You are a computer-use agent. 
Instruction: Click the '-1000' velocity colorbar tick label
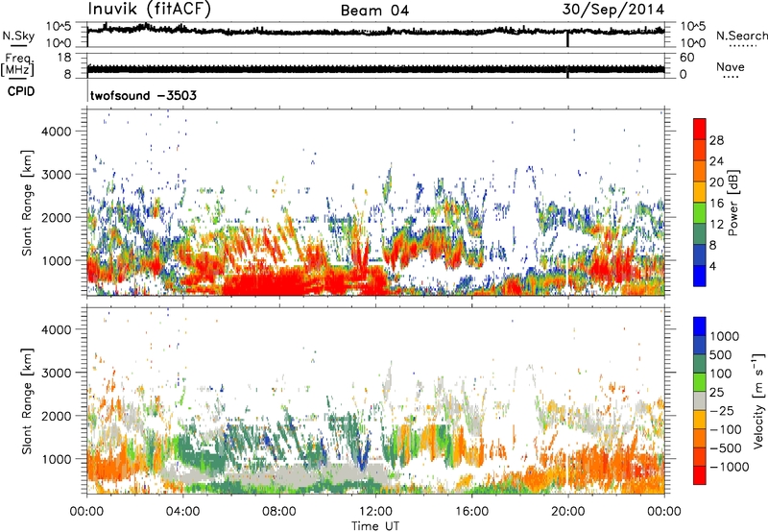[x=729, y=467]
